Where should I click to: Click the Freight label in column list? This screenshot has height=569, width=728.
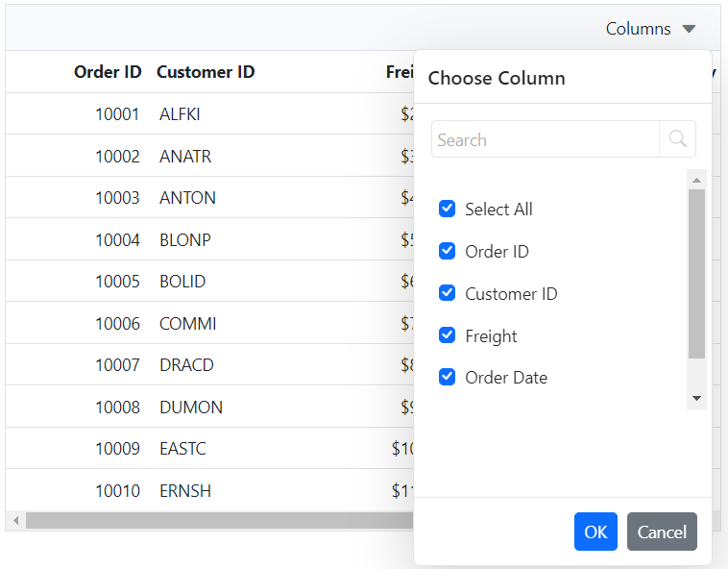[x=491, y=335]
